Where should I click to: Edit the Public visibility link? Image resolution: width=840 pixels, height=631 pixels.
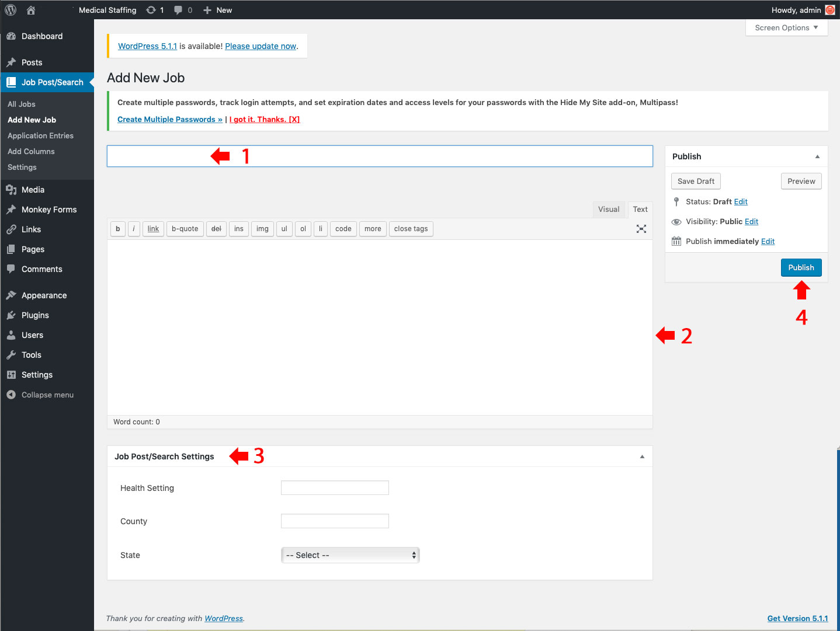tap(752, 221)
